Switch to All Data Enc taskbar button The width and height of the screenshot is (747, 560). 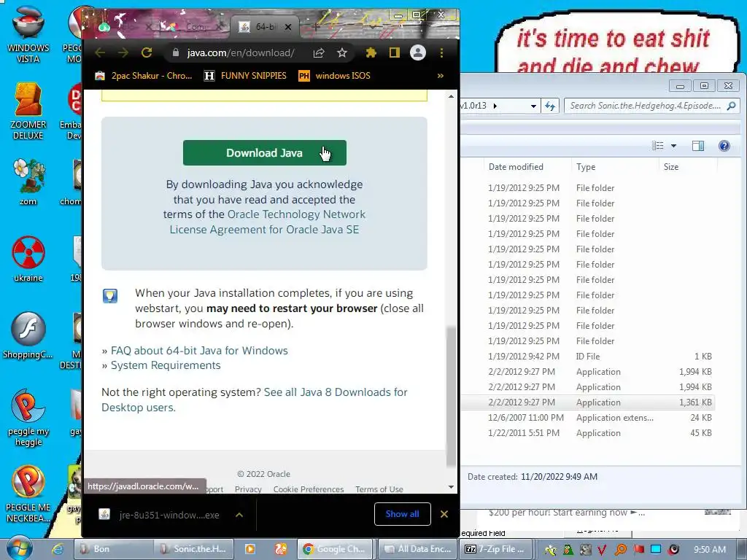[417, 549]
